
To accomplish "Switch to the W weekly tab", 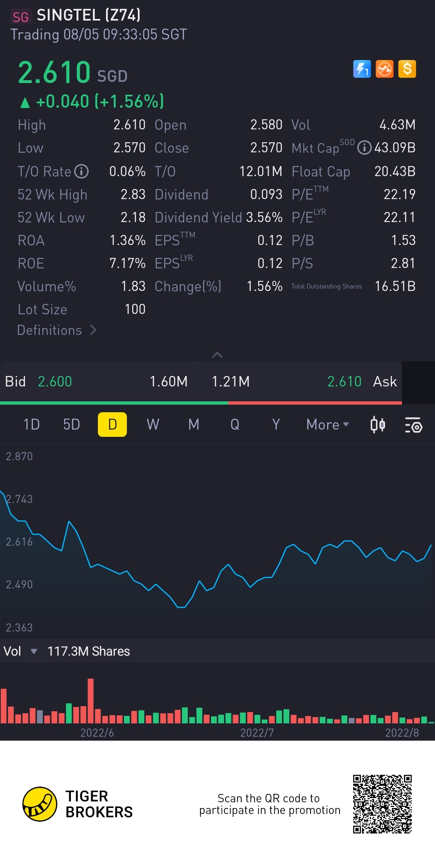I will pyautogui.click(x=153, y=424).
